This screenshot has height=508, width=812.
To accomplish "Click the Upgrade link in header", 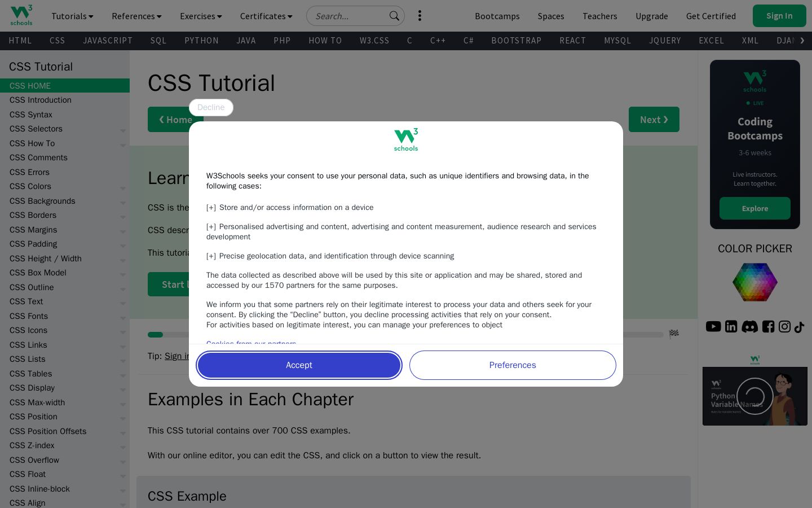I will click(652, 16).
